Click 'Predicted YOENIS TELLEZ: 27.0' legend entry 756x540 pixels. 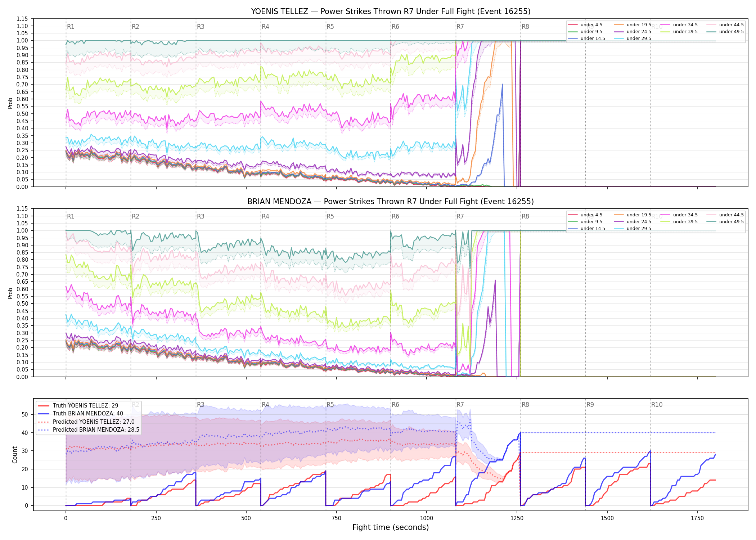[x=86, y=422]
